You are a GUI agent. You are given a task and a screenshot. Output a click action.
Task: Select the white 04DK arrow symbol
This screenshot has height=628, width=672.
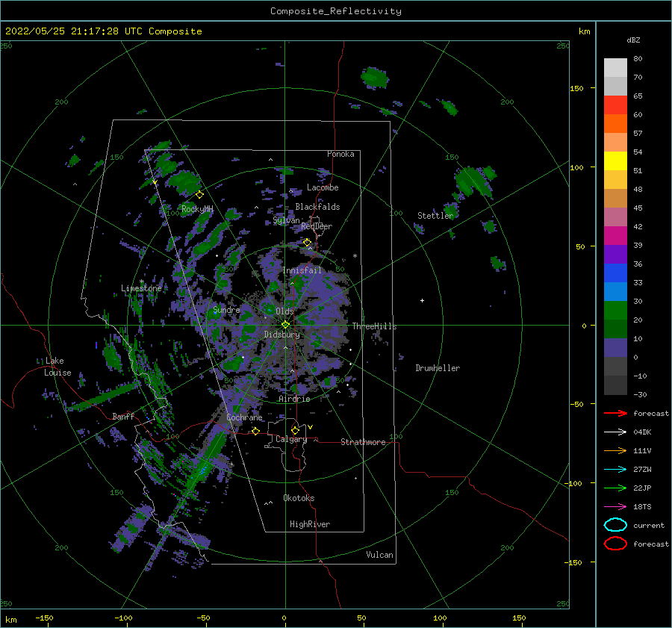tap(615, 432)
